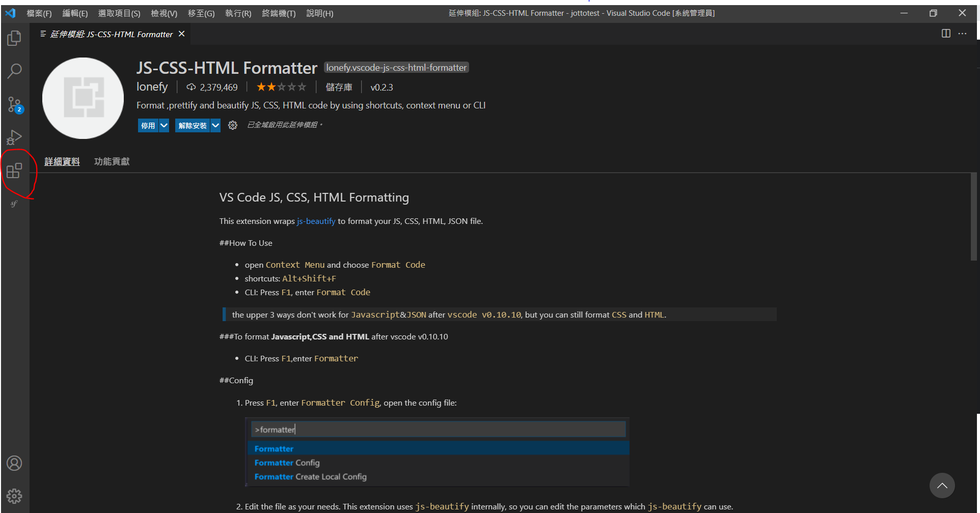Open the Extensions view in activity bar

(14, 170)
